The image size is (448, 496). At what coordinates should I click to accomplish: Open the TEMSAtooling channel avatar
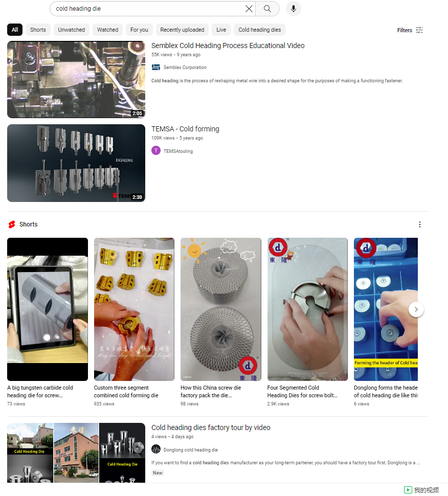[x=155, y=150]
